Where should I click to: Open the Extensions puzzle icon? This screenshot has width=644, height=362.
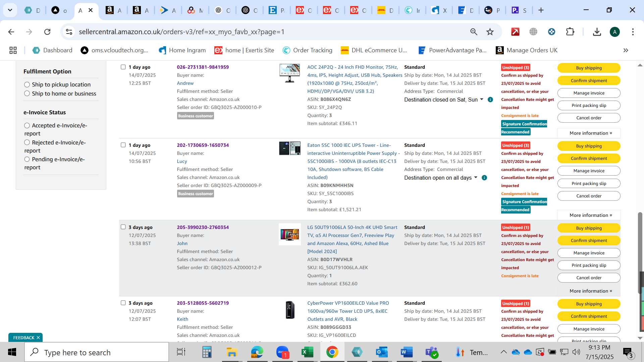pyautogui.click(x=570, y=32)
